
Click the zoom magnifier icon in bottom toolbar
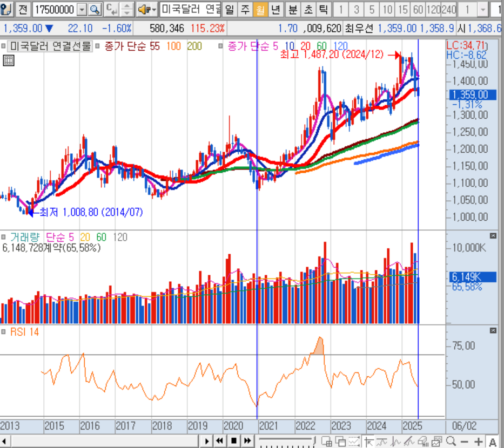[450, 441]
